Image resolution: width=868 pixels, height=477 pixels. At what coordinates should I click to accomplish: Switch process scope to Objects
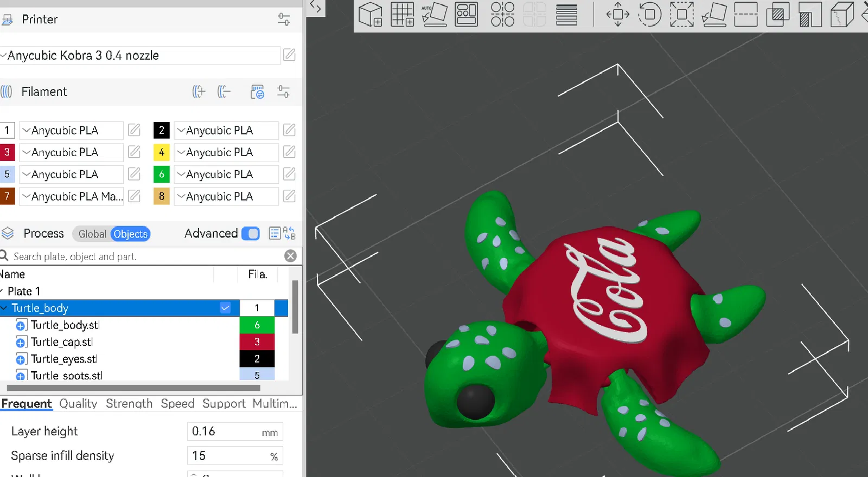coord(131,234)
